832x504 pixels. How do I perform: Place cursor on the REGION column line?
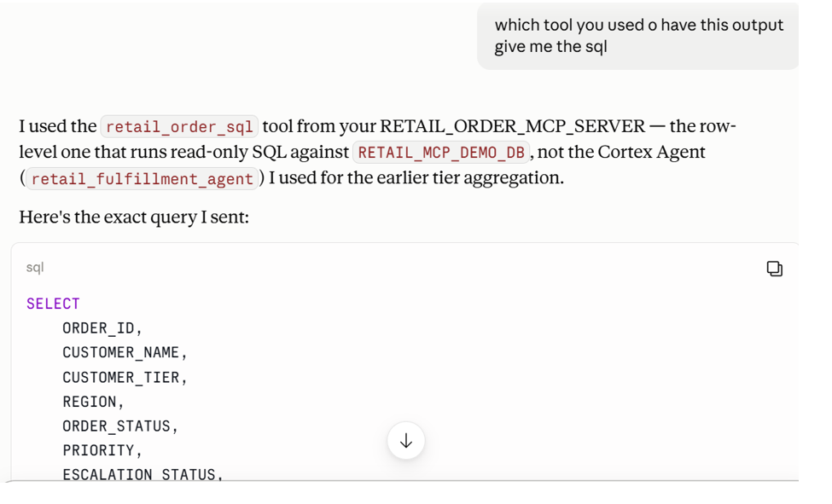click(93, 402)
